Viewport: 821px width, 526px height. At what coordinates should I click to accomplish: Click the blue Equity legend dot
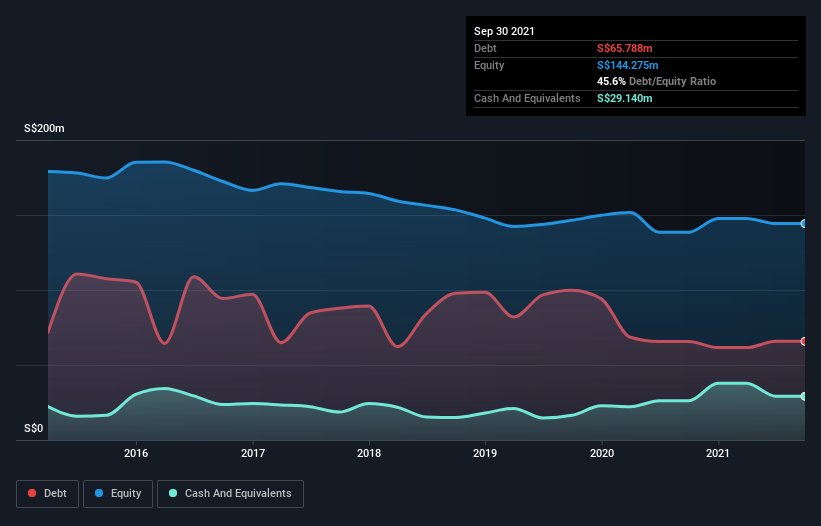tap(99, 493)
